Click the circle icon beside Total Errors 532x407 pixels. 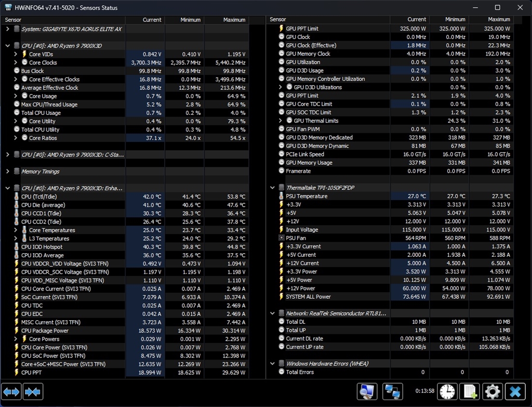(281, 372)
